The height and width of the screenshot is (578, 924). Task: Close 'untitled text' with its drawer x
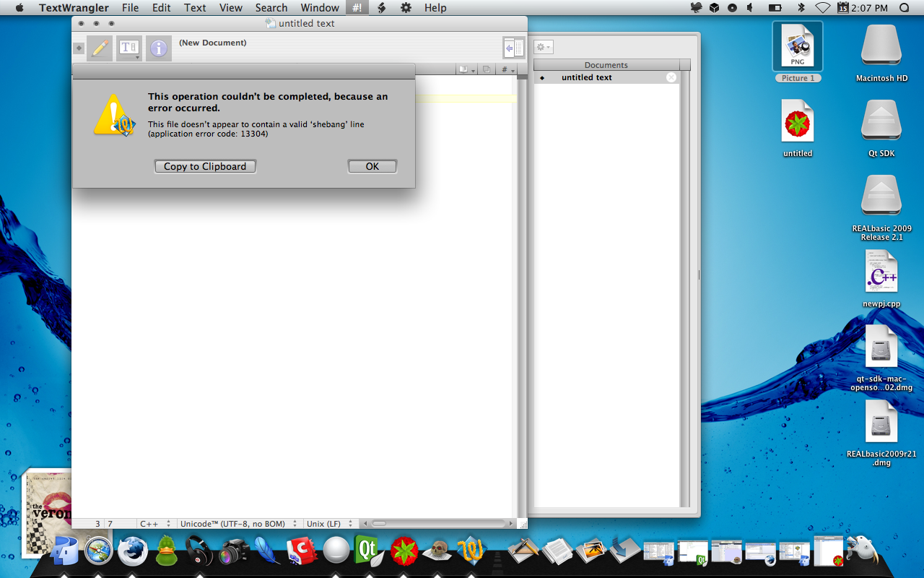point(671,77)
